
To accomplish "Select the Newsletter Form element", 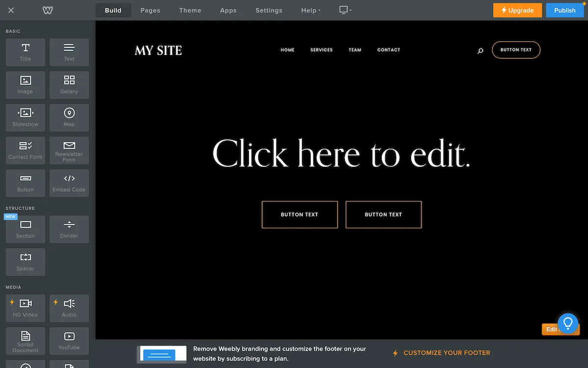I will (x=69, y=151).
